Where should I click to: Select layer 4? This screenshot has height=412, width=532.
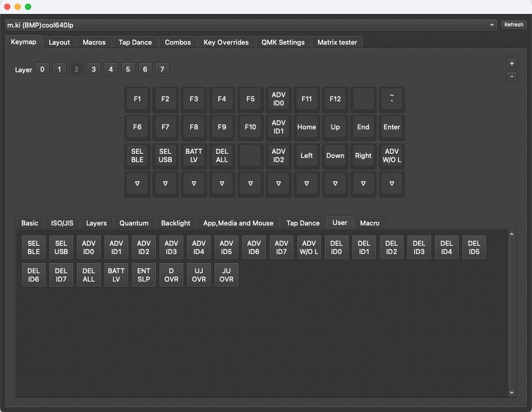pyautogui.click(x=111, y=70)
